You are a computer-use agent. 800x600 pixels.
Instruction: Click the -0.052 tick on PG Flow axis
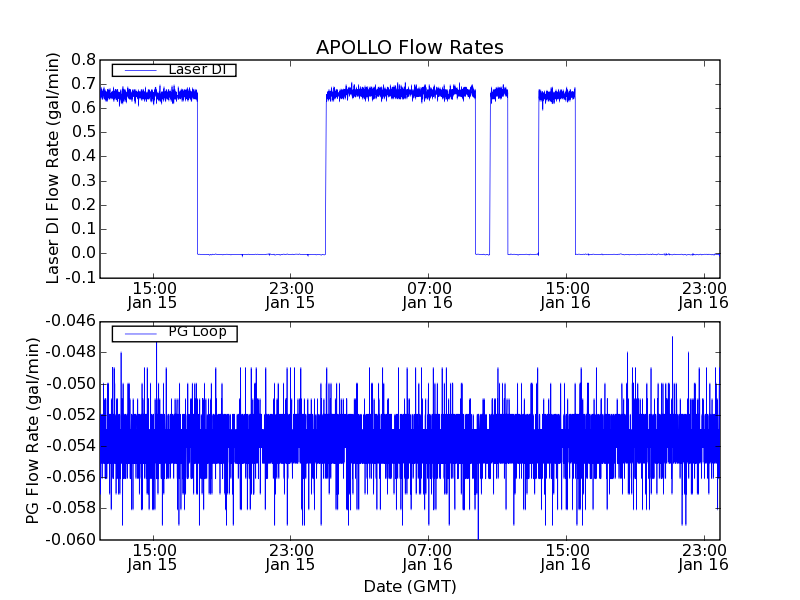click(x=70, y=415)
